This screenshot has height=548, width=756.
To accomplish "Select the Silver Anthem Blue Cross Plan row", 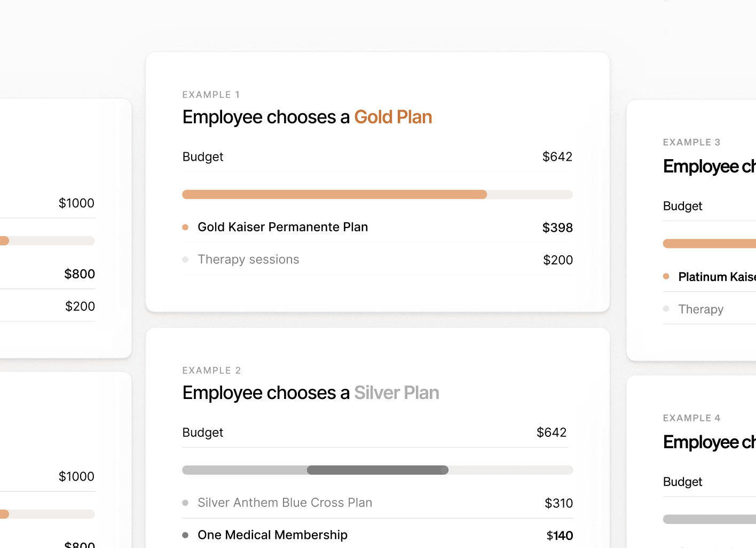I will 285,503.
